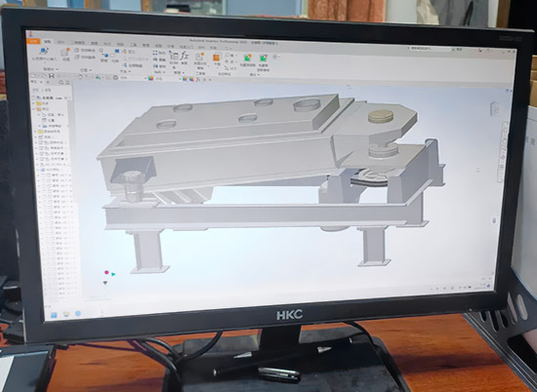Switch to the Assemble ribbon tab

pos(48,41)
